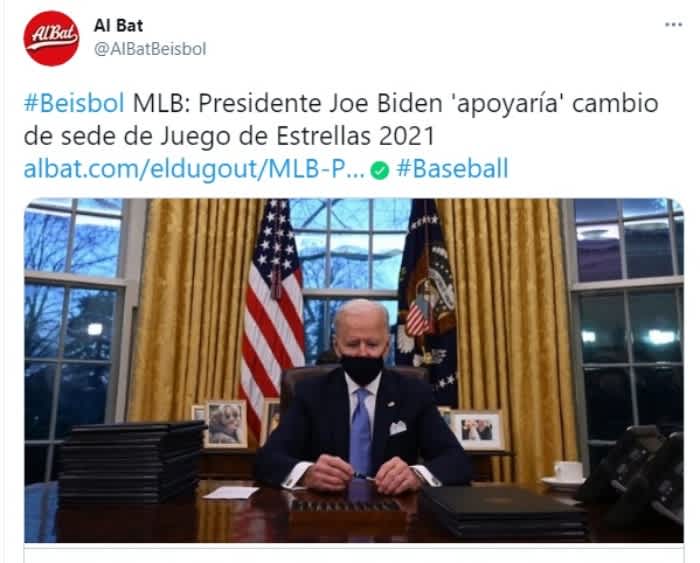The height and width of the screenshot is (563, 700).
Task: Click the presidential seal flag in photo
Action: click(428, 304)
